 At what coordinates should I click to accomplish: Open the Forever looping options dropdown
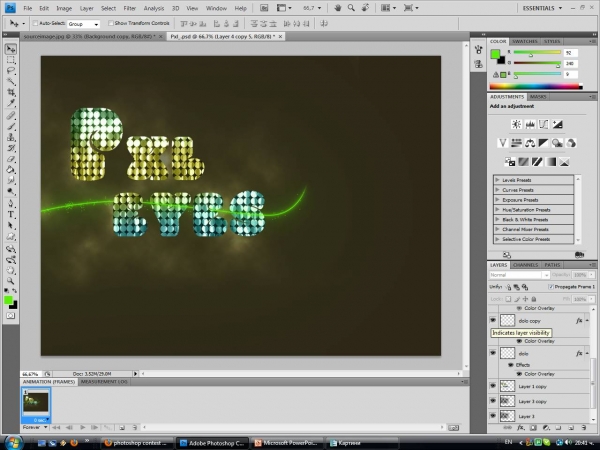pos(35,427)
